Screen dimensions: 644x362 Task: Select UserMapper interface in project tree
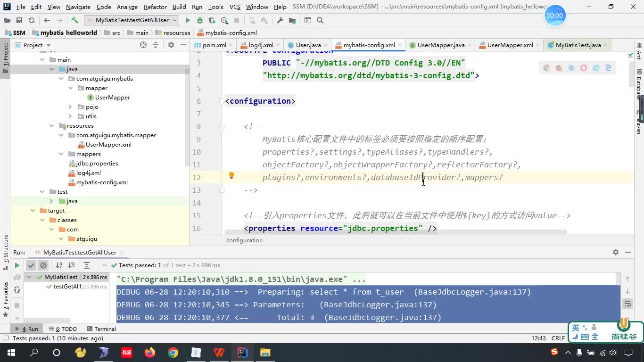coord(113,98)
